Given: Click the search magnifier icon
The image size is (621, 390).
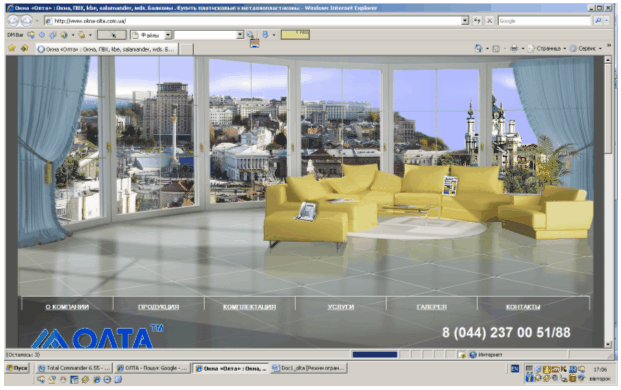Looking at the screenshot, I should tap(598, 21).
